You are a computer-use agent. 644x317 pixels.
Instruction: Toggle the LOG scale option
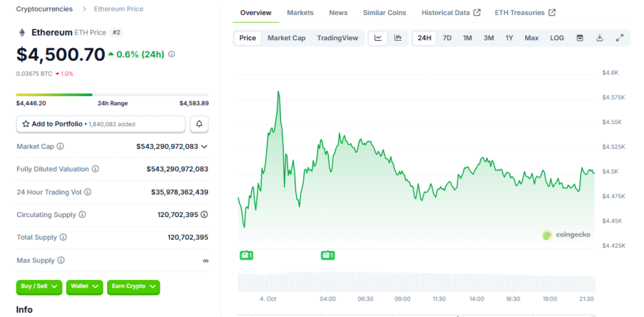coord(557,38)
